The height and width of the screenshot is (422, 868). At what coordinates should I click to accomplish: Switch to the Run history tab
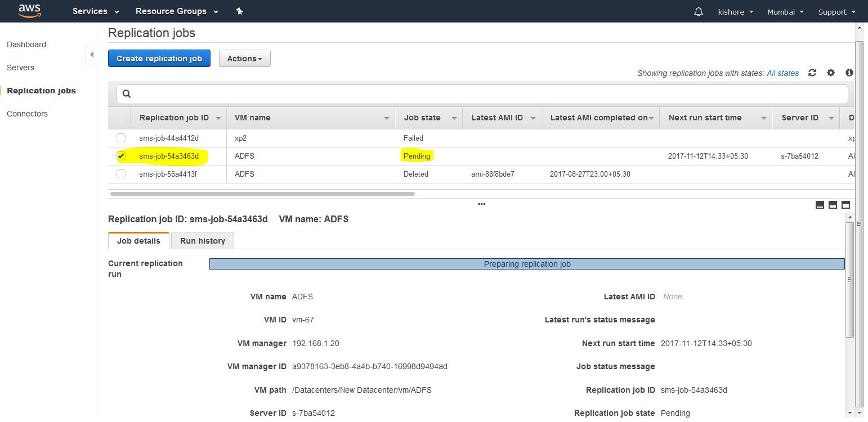point(202,241)
